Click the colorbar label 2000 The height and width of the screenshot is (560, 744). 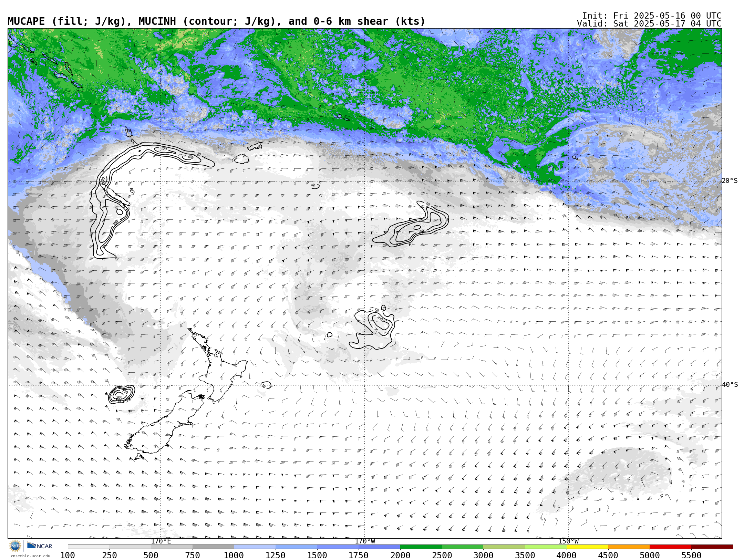pyautogui.click(x=400, y=556)
